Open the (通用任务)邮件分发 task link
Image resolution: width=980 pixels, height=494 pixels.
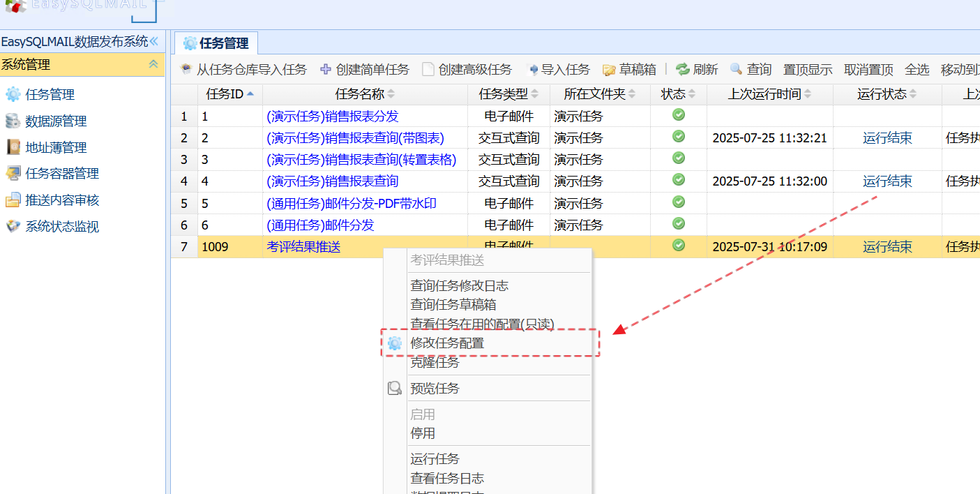pos(320,225)
